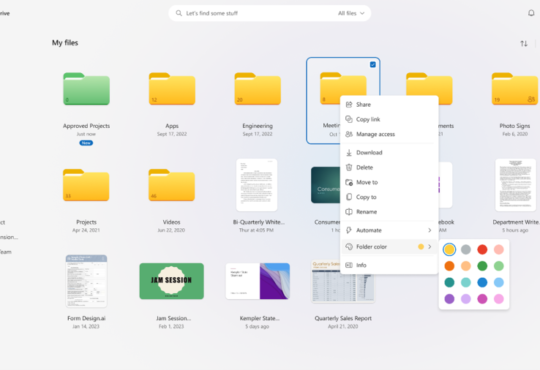The height and width of the screenshot is (370, 540).
Task: Pick the light green color swatch
Action: [499, 266]
